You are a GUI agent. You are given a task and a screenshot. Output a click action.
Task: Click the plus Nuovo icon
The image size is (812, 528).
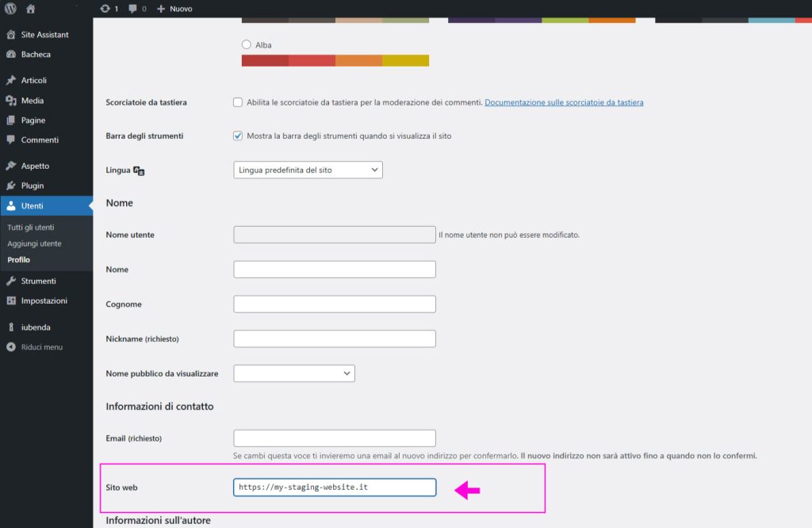pos(161,9)
